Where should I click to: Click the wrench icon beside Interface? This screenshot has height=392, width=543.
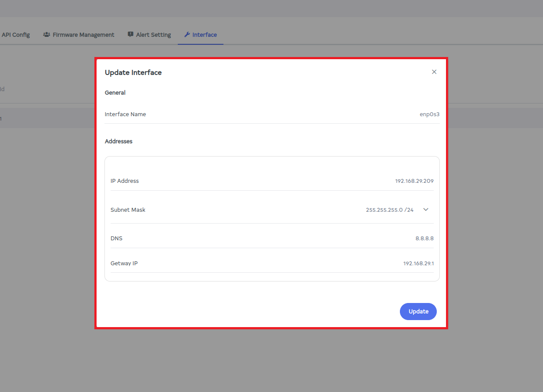tap(187, 35)
